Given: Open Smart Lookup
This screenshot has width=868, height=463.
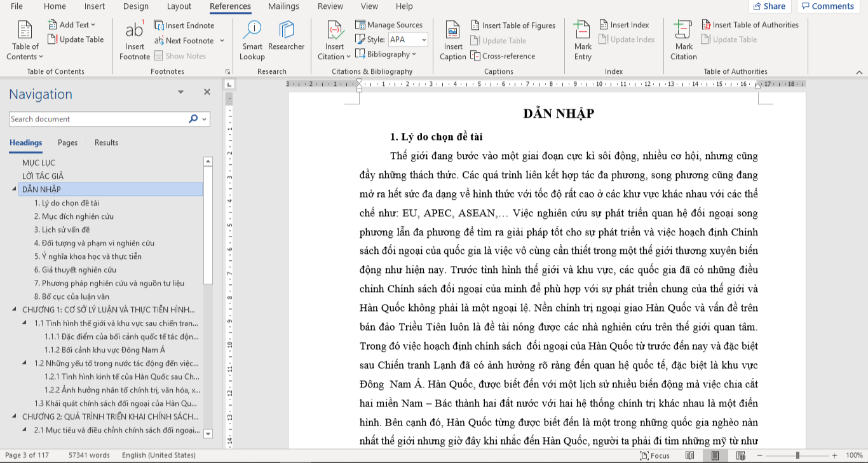Looking at the screenshot, I should 252,41.
